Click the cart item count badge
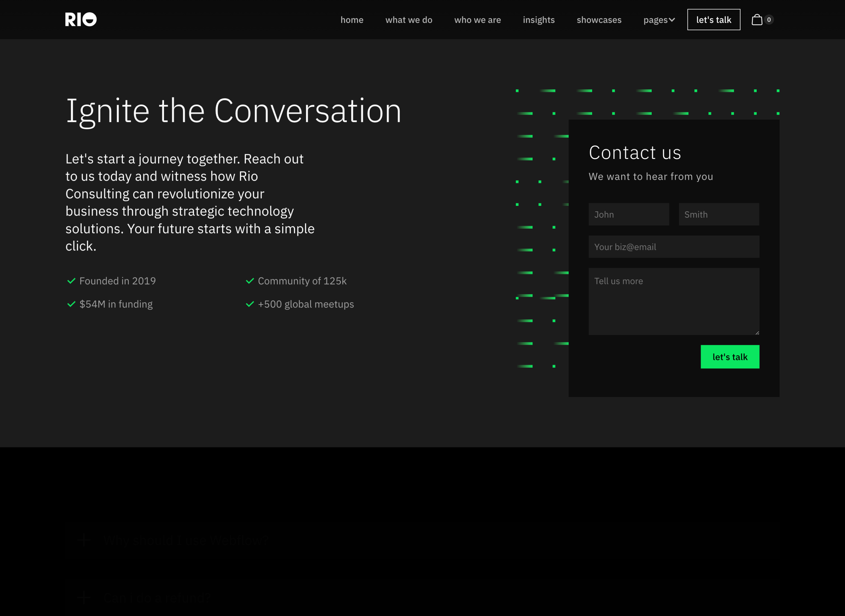845x616 pixels. coord(768,19)
